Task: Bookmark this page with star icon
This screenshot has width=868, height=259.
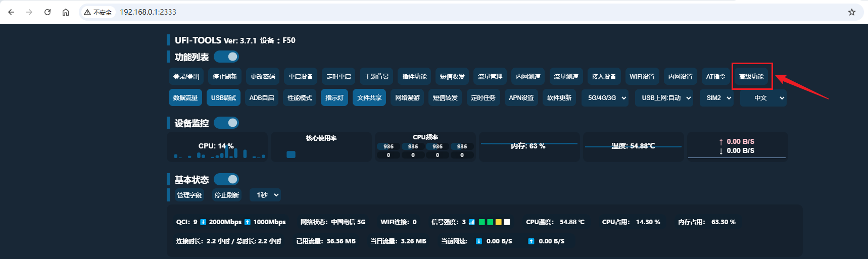Action: 852,12
